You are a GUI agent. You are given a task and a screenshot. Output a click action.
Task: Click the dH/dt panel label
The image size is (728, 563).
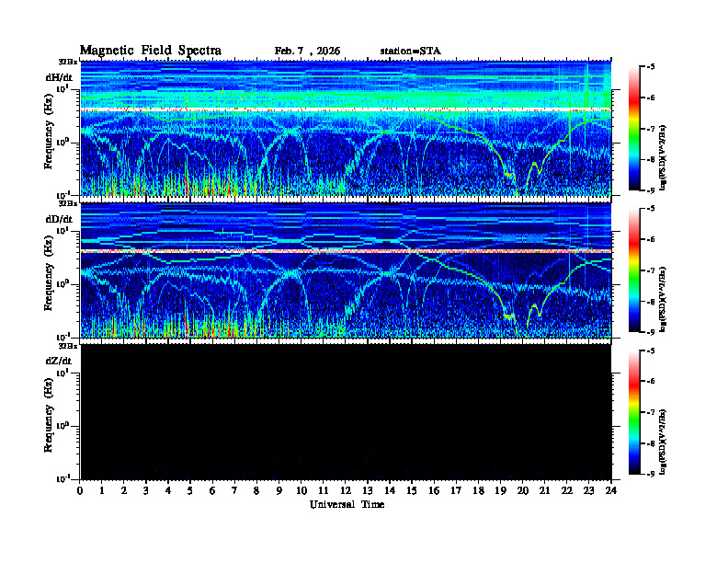(59, 77)
